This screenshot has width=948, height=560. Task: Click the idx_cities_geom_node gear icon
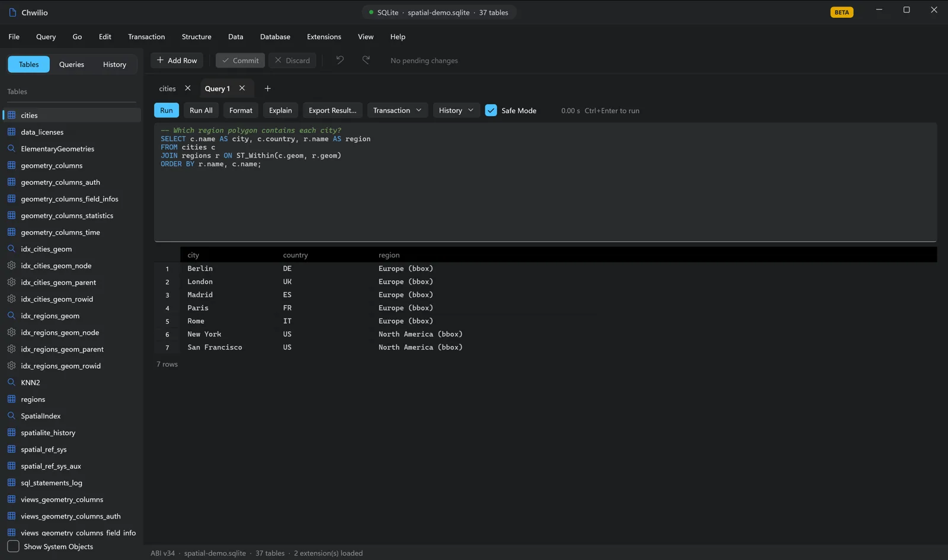pyautogui.click(x=11, y=265)
